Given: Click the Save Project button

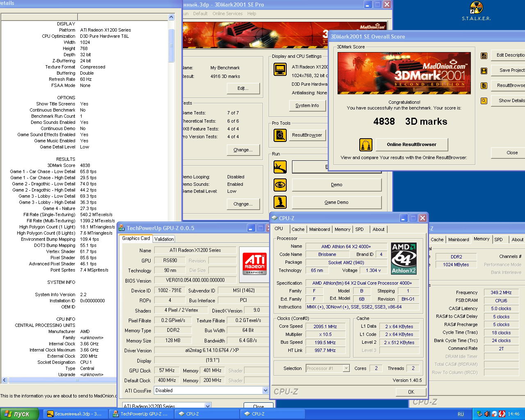Looking at the screenshot, I should click(x=509, y=71).
